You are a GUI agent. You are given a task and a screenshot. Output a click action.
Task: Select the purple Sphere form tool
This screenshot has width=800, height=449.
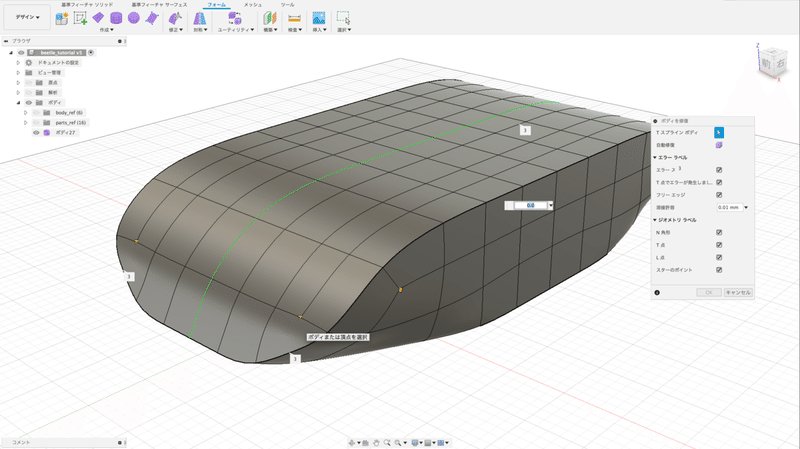(134, 18)
